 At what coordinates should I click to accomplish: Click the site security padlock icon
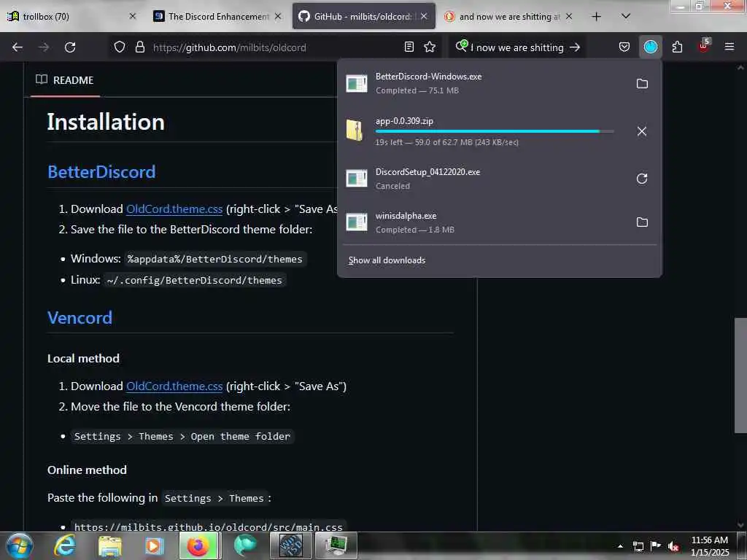click(x=139, y=47)
